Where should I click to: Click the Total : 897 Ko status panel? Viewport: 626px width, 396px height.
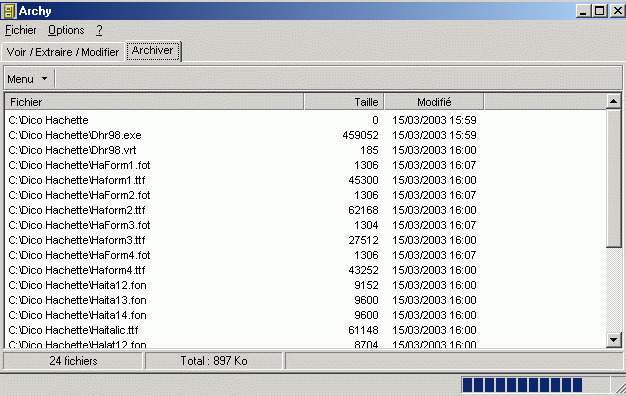point(214,361)
